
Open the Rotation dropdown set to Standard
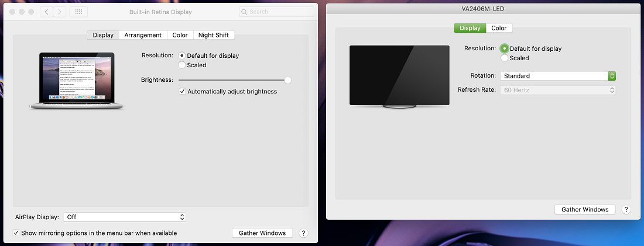coord(557,76)
